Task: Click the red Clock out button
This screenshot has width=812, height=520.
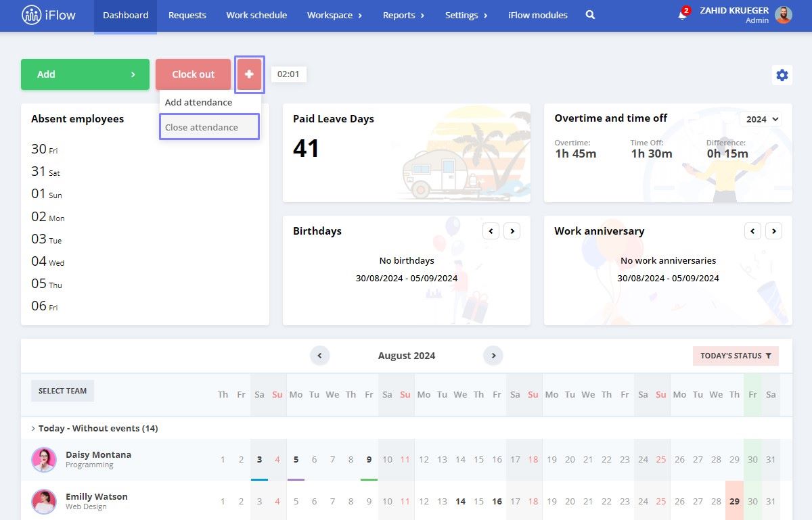Action: (x=194, y=74)
